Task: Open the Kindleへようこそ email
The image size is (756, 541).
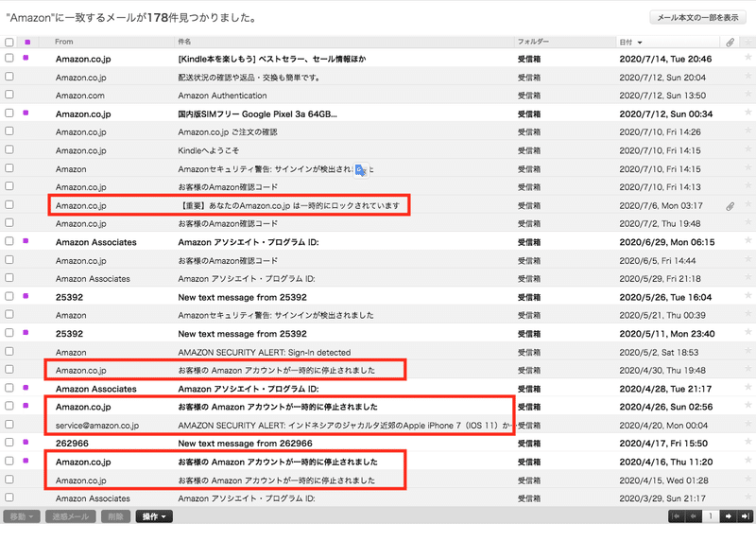Action: 208,150
